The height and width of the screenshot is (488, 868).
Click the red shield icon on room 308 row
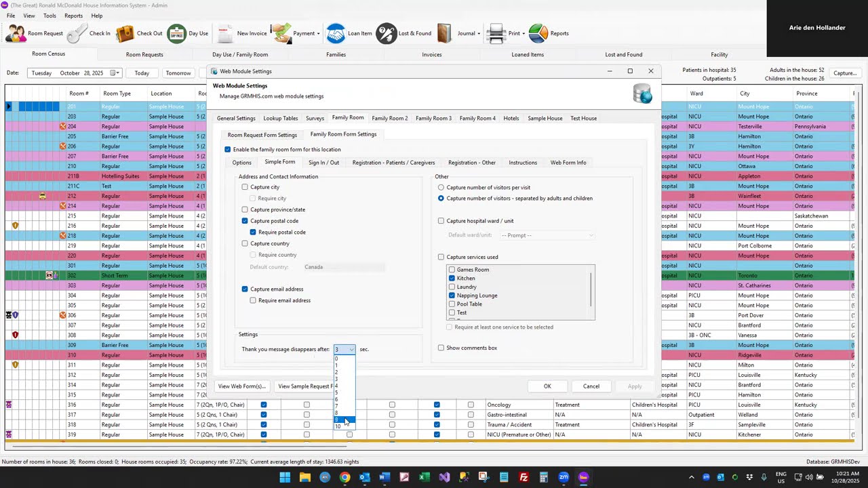point(16,335)
